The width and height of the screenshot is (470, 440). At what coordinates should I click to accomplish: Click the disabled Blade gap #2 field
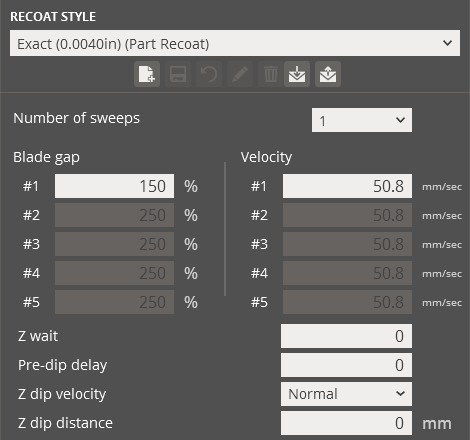point(114,215)
